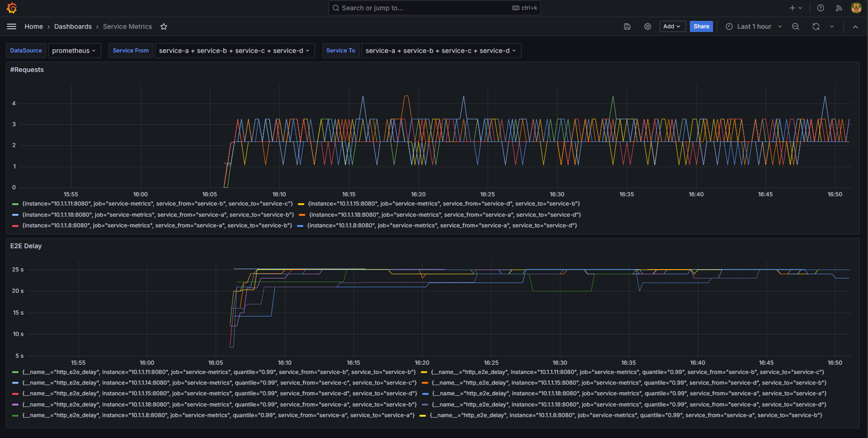Refresh the dashboard
This screenshot has height=438, width=868.
[816, 26]
